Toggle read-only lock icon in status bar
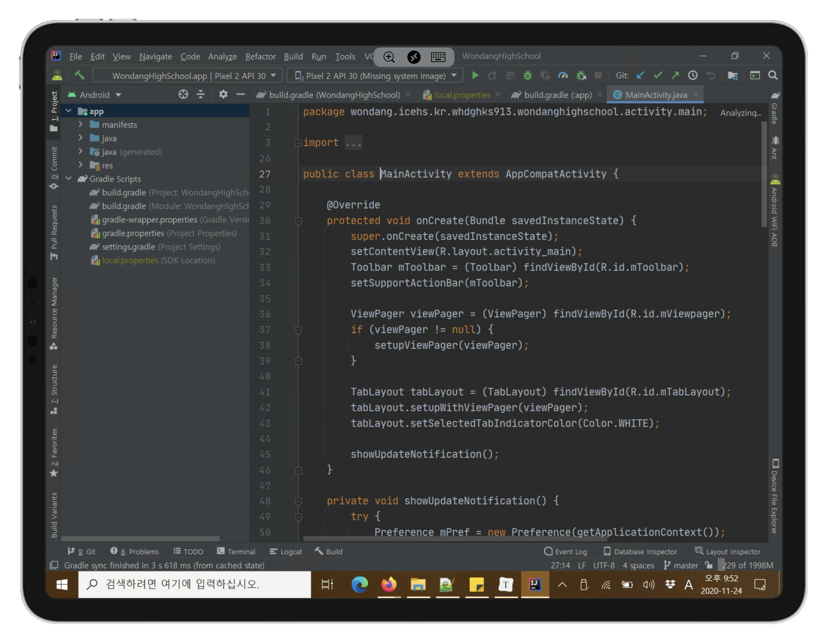 click(x=708, y=565)
